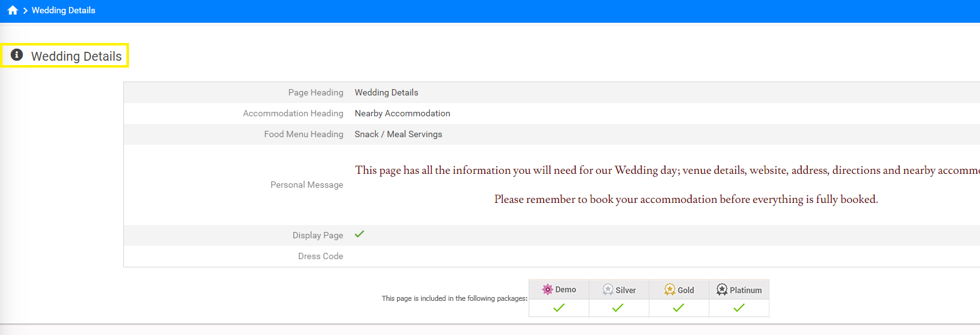Screen dimensions: 980x335
Task: Click 'This page is included in the following packages' text
Action: coord(455,298)
